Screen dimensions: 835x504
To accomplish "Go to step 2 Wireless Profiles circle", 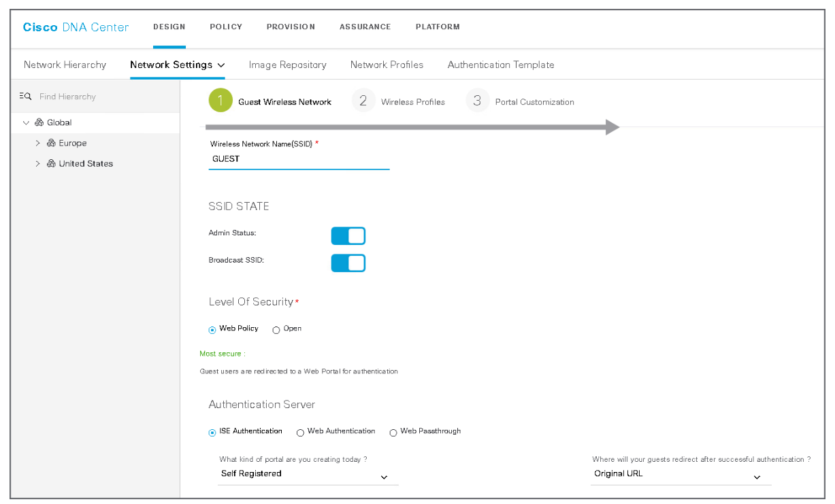I will coord(363,101).
